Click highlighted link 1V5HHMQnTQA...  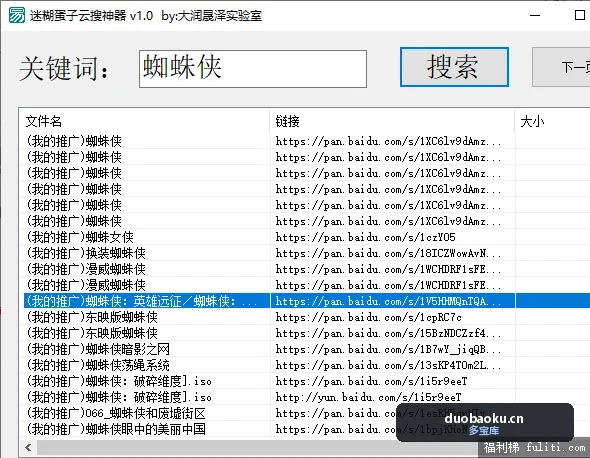388,301
